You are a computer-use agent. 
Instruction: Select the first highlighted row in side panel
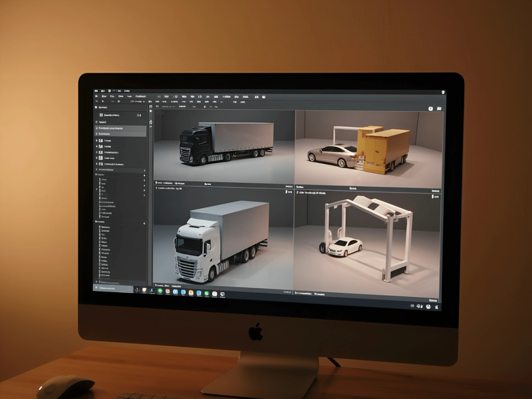click(121, 128)
